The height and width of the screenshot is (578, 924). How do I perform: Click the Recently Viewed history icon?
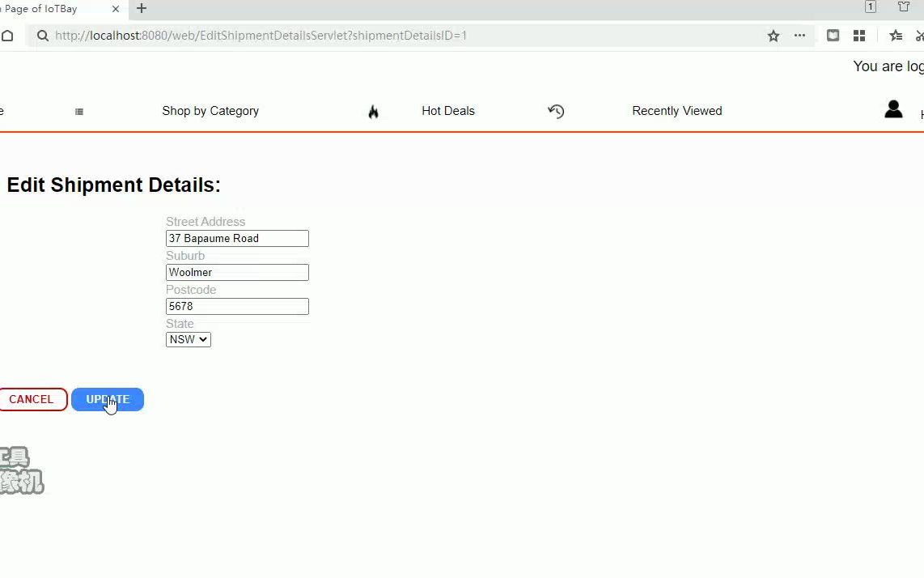(x=556, y=111)
